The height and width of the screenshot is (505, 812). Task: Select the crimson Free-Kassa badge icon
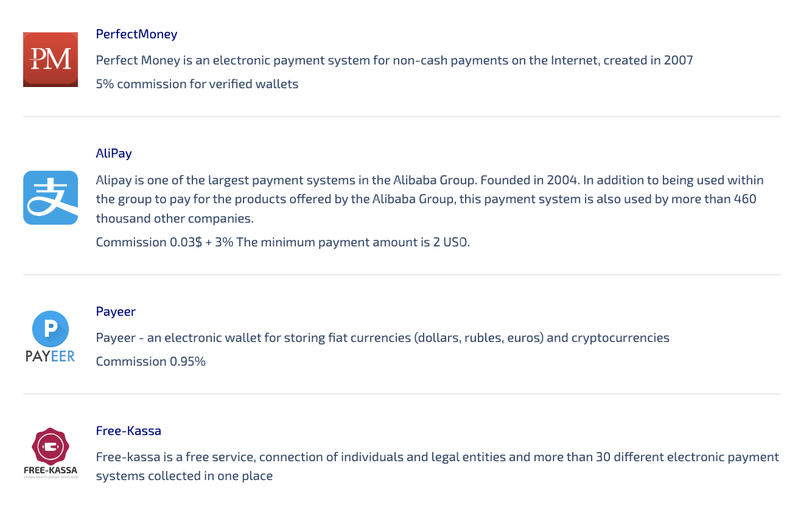[x=51, y=446]
